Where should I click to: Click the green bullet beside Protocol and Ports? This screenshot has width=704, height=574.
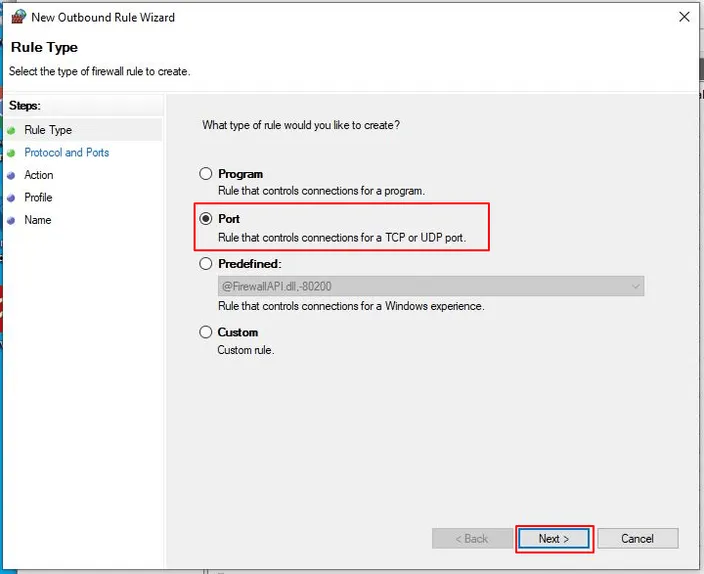pyautogui.click(x=11, y=153)
